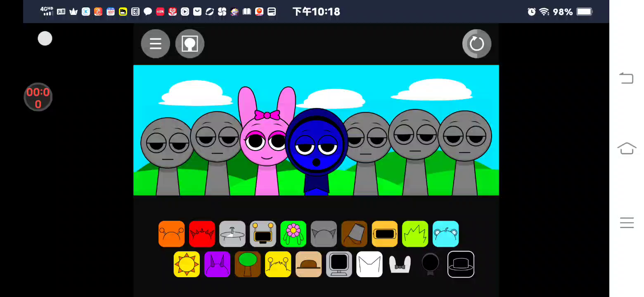Tap the blue hooded character on stage
The image size is (644, 297).
(316, 148)
